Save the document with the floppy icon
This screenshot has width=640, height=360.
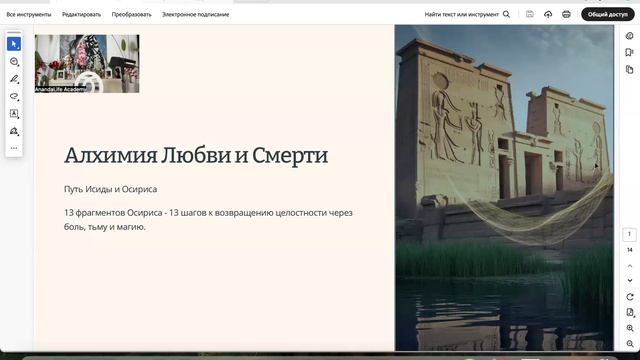530,14
